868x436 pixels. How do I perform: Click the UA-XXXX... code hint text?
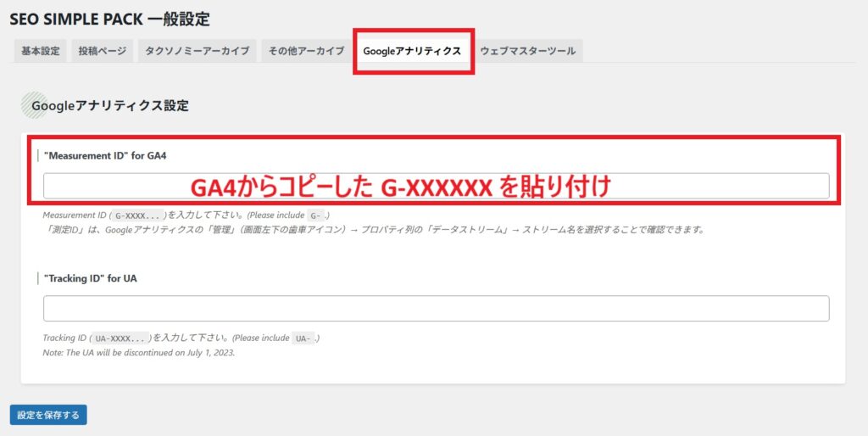pyautogui.click(x=121, y=338)
